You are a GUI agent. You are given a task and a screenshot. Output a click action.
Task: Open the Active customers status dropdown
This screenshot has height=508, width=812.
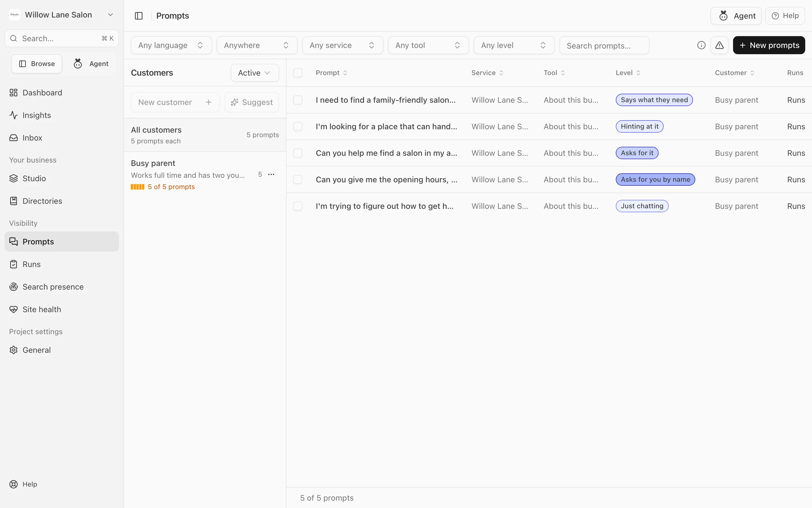[x=255, y=73]
